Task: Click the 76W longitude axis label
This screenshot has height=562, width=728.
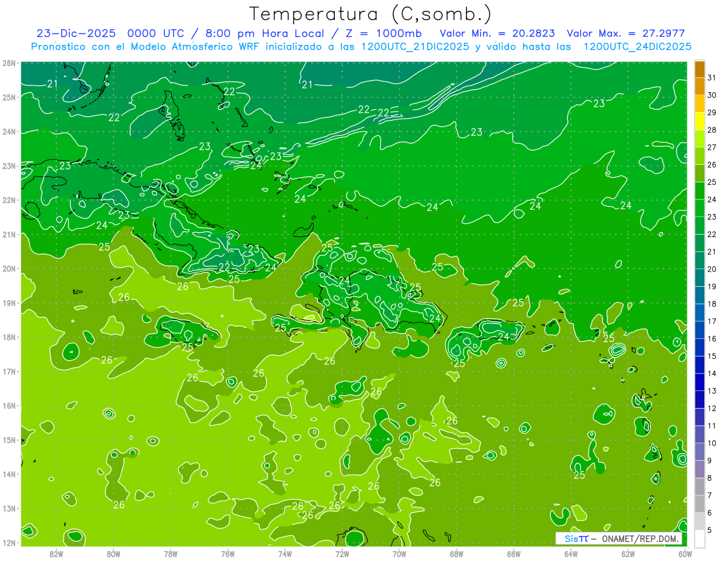Action: (x=227, y=554)
